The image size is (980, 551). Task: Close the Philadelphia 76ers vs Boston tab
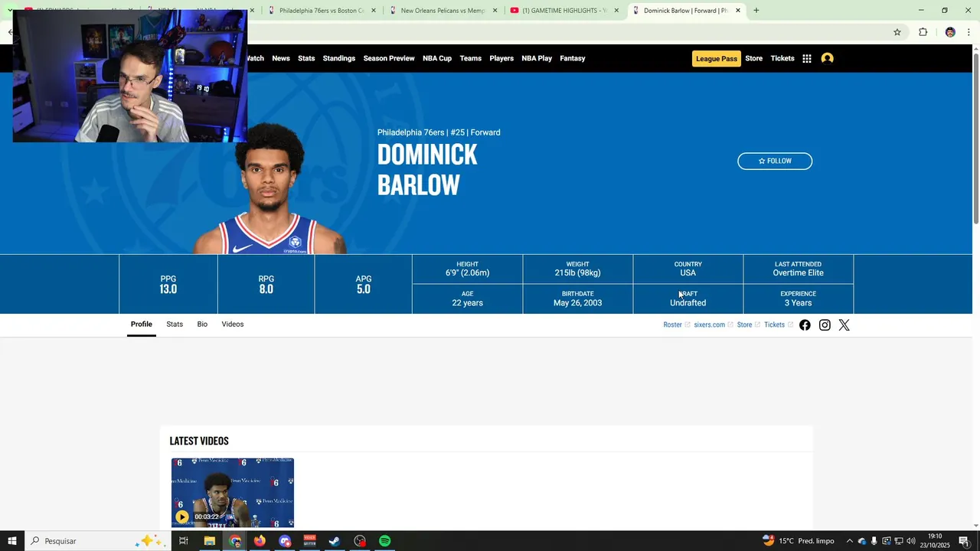374,11
